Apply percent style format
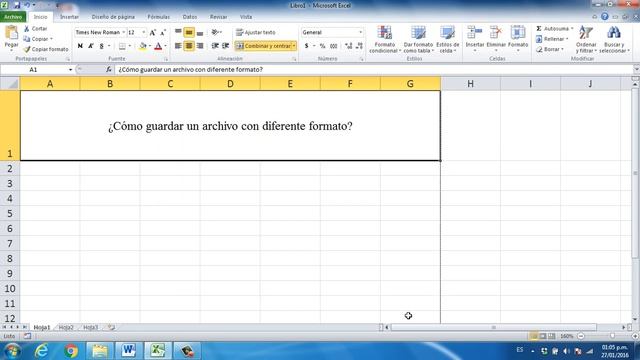This screenshot has width=640, height=360. pyautogui.click(x=322, y=46)
